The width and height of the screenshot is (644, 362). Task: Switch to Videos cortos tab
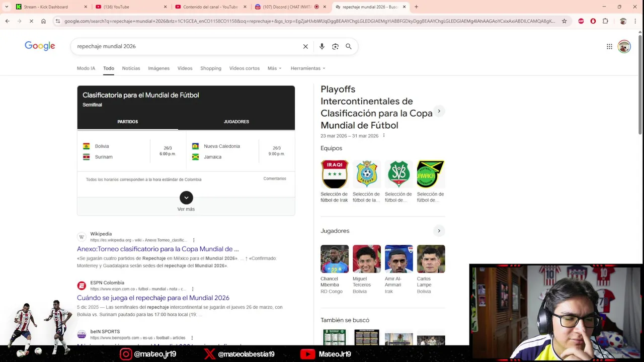[x=245, y=68]
